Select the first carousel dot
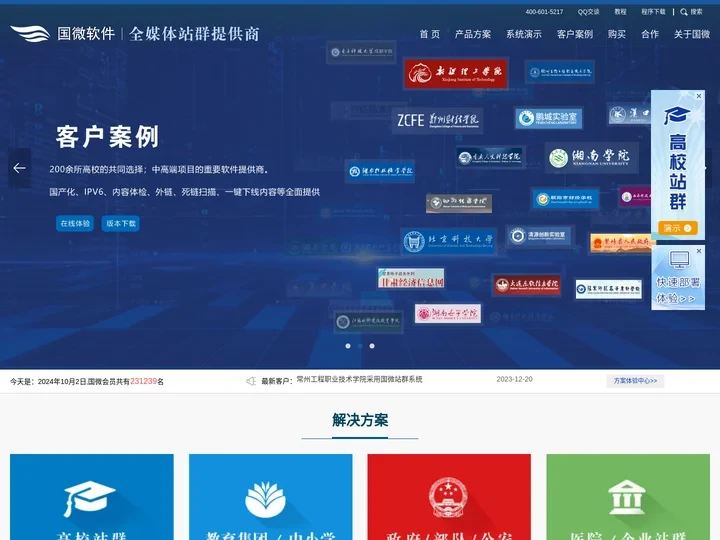The image size is (720, 540). point(348,346)
